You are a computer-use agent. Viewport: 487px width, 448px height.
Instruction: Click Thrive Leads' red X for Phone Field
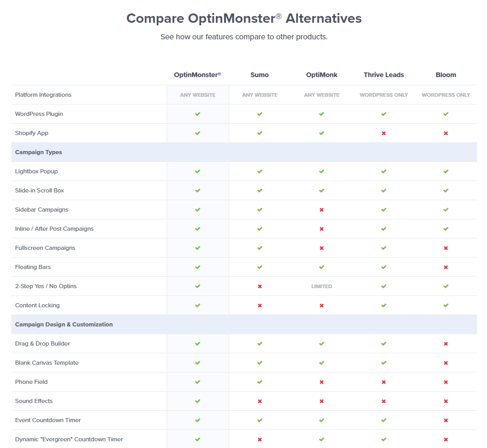click(x=383, y=382)
